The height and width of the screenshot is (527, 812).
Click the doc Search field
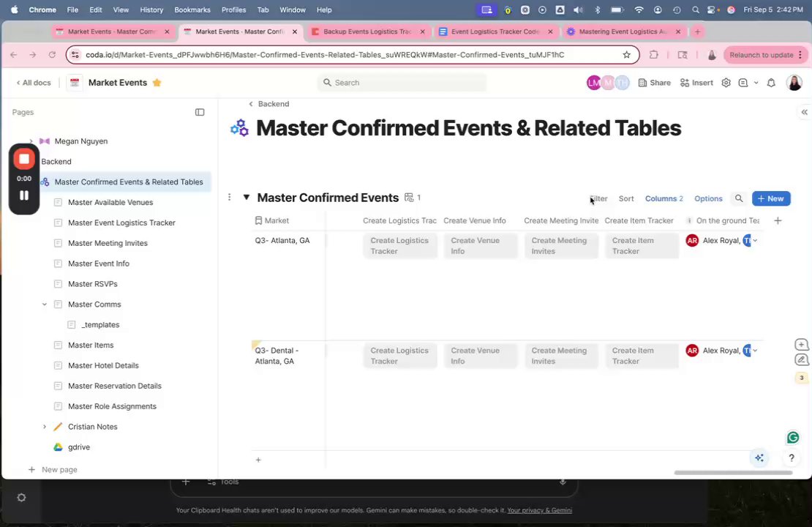click(x=402, y=83)
